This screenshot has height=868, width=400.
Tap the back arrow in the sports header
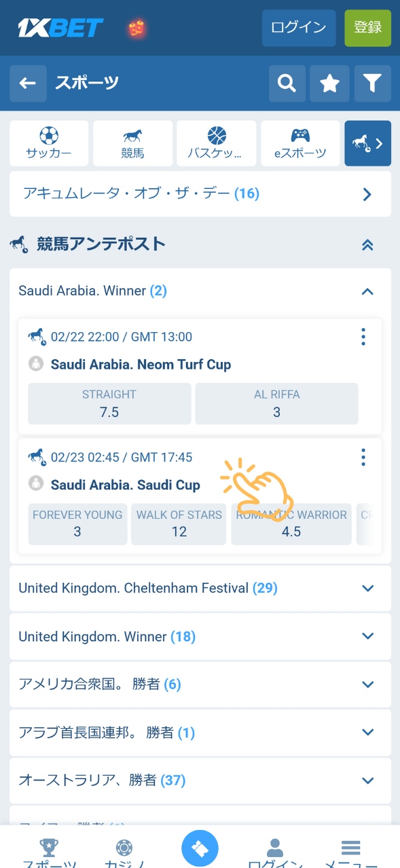point(28,83)
